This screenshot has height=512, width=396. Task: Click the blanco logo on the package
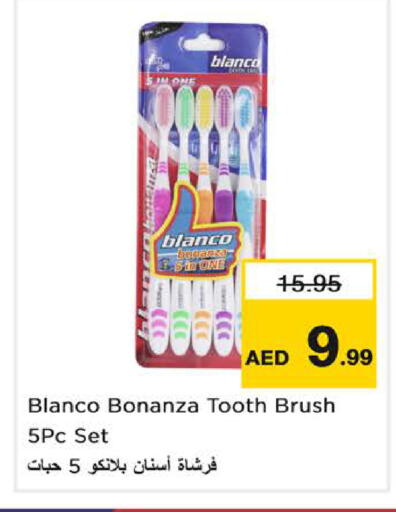click(235, 62)
